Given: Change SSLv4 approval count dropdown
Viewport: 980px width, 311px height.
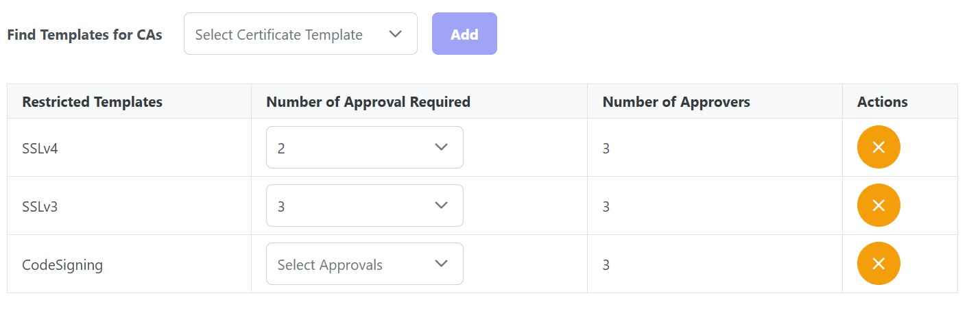Looking at the screenshot, I should (364, 147).
